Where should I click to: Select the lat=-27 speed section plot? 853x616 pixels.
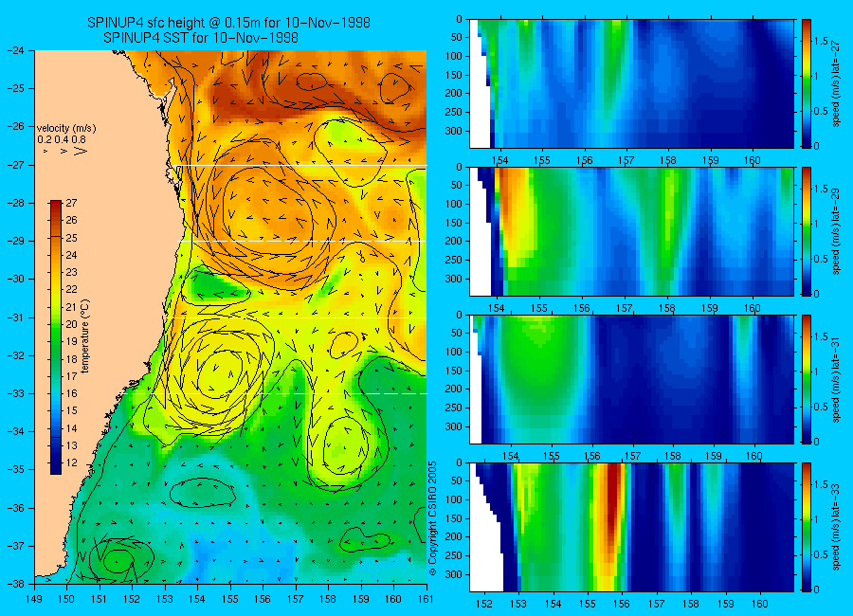click(x=631, y=83)
